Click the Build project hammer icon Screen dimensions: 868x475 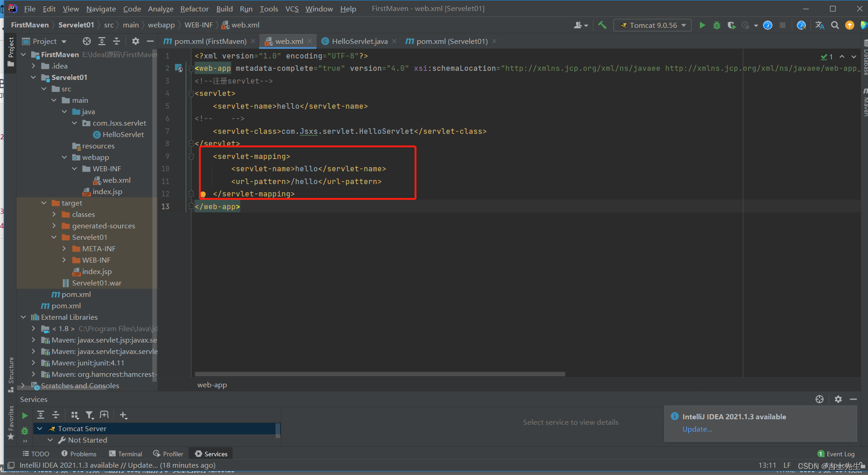602,25
